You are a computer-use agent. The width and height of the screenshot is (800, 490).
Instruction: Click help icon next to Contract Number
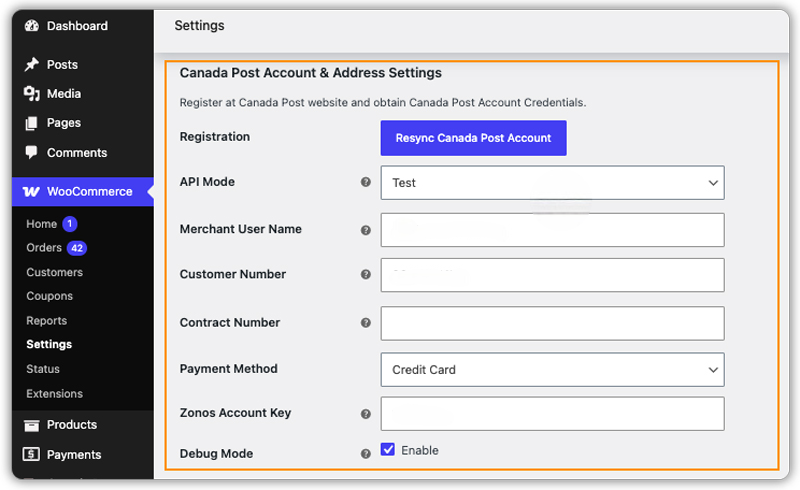pos(366,323)
